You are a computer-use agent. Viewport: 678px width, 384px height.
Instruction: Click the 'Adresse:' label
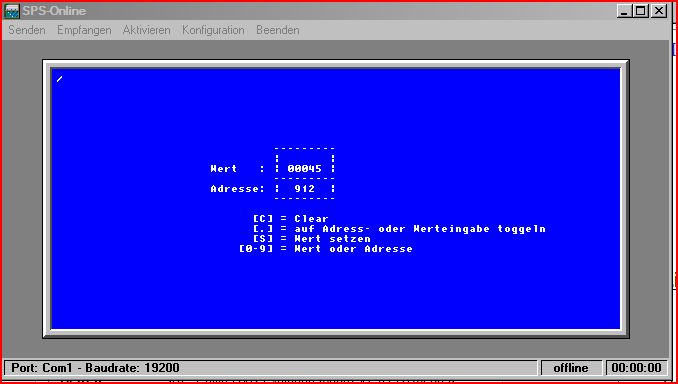[x=237, y=189]
